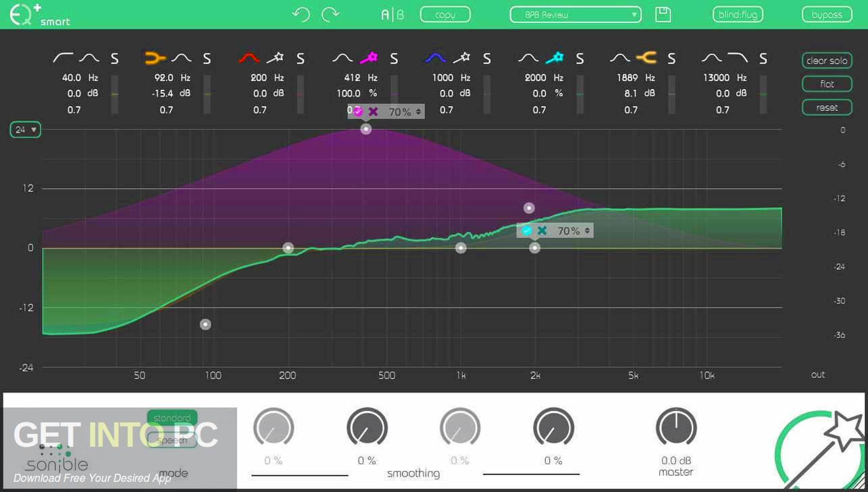Image resolution: width=868 pixels, height=492 pixels.
Task: Confirm the magenta smart filter with its checkmark
Action: (359, 112)
